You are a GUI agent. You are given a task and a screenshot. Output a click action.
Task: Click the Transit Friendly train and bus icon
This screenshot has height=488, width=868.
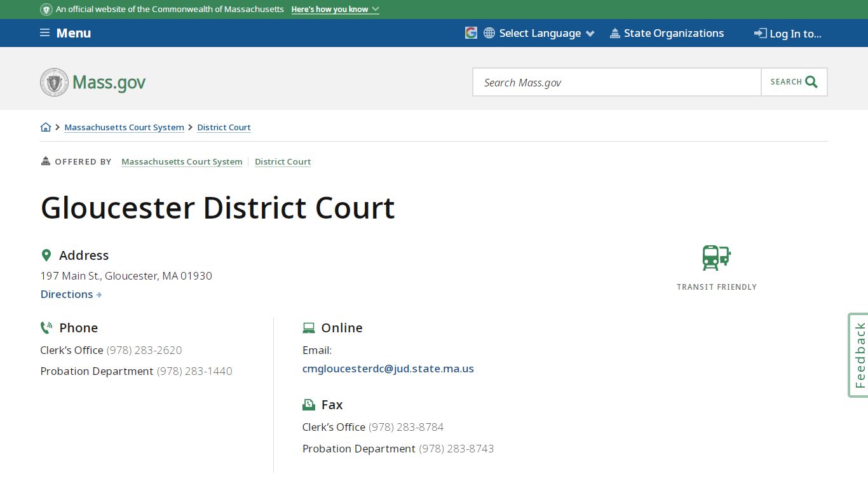717,257
